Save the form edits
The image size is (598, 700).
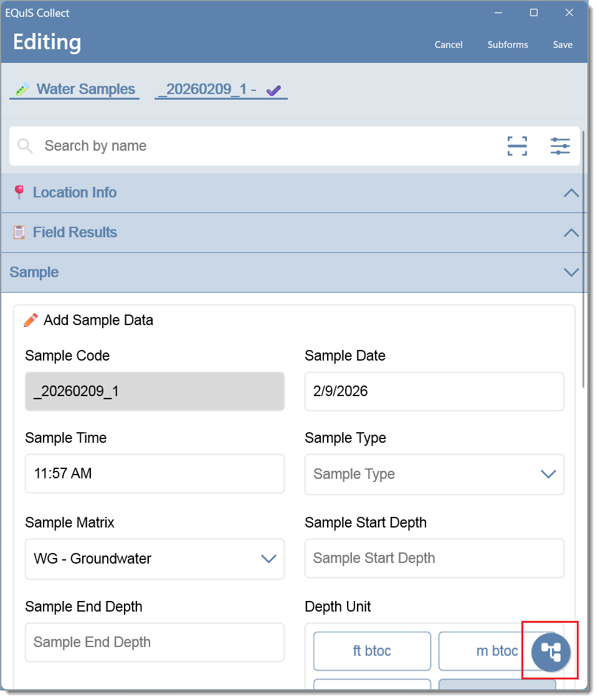pyautogui.click(x=562, y=45)
